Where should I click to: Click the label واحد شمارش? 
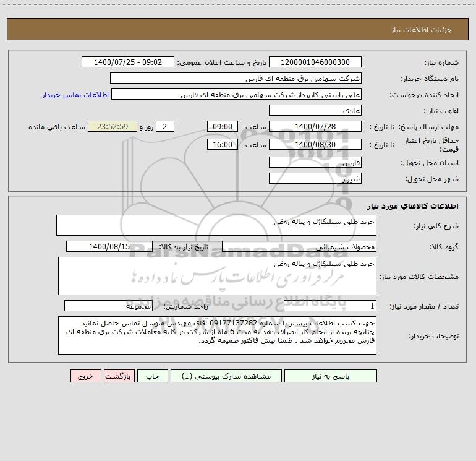(x=186, y=307)
